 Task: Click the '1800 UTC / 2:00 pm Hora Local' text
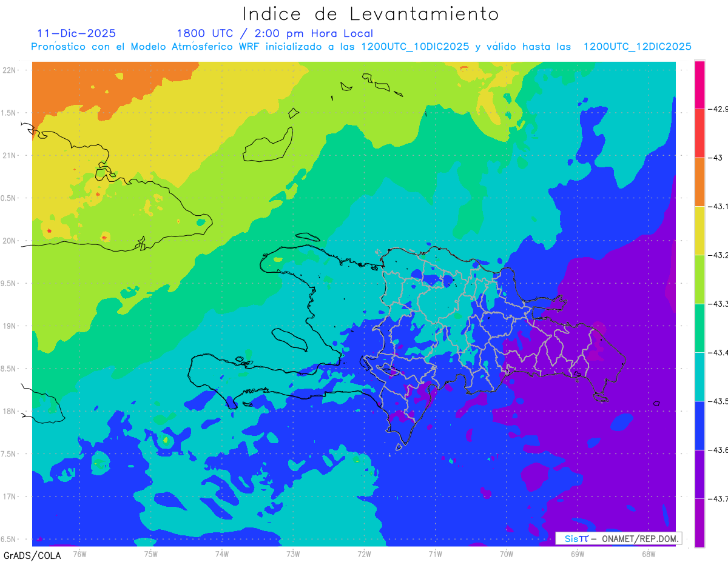pyautogui.click(x=275, y=33)
